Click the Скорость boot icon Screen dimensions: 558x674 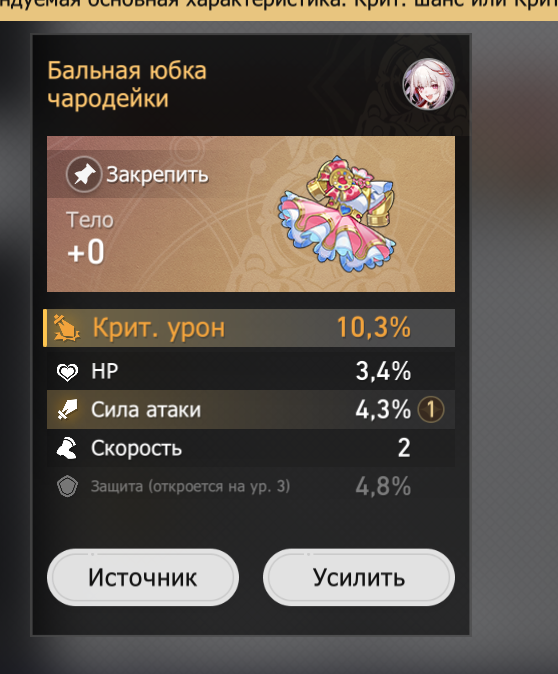pos(67,448)
